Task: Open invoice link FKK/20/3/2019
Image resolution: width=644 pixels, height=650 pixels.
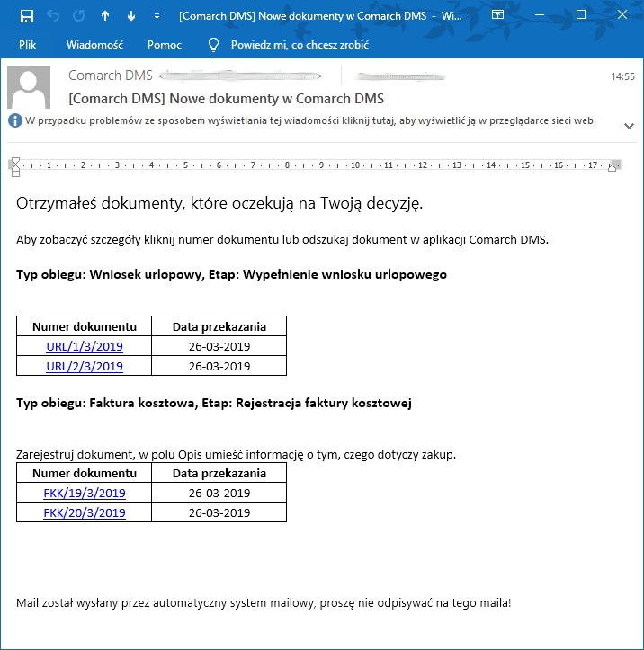Action: (x=85, y=512)
